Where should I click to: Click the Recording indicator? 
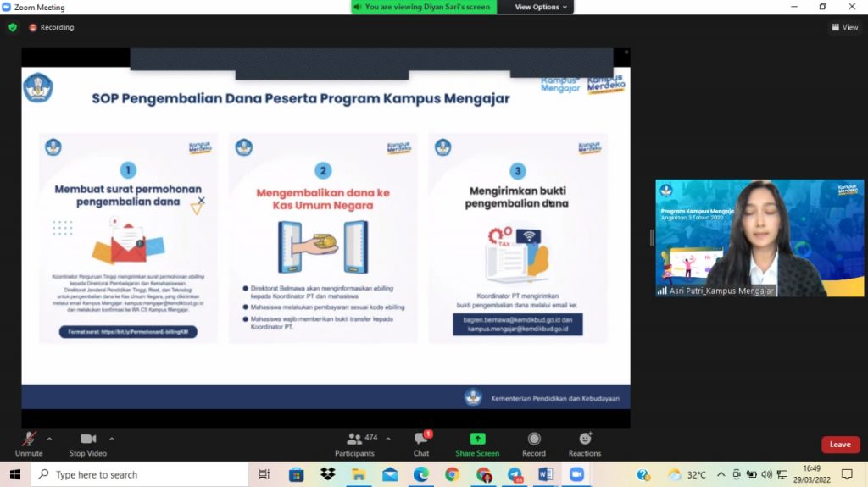pyautogui.click(x=52, y=27)
